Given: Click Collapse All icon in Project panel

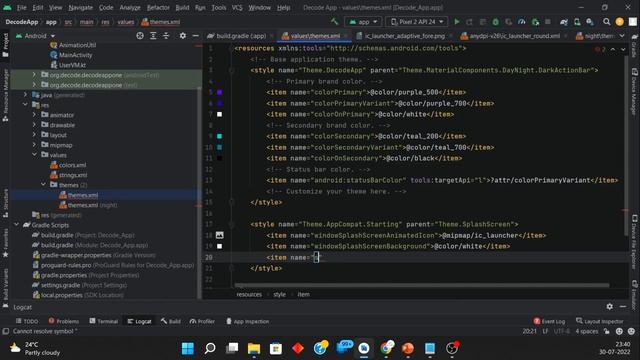Looking at the screenshot, I should click(x=166, y=36).
